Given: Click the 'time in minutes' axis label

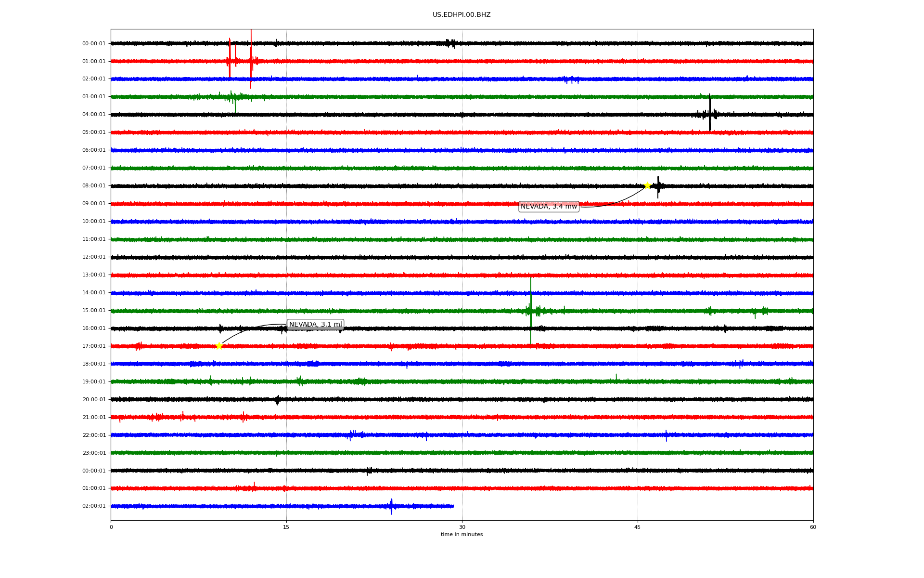Looking at the screenshot, I should tap(462, 535).
